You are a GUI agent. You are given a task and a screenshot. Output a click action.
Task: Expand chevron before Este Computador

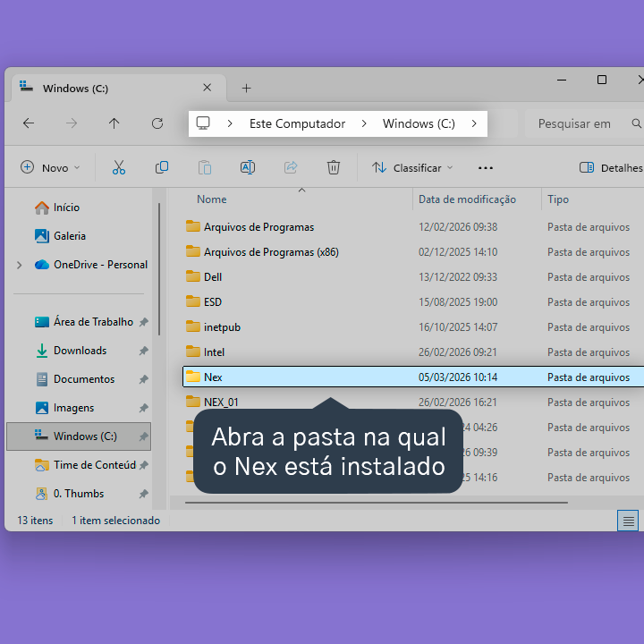pyautogui.click(x=230, y=123)
